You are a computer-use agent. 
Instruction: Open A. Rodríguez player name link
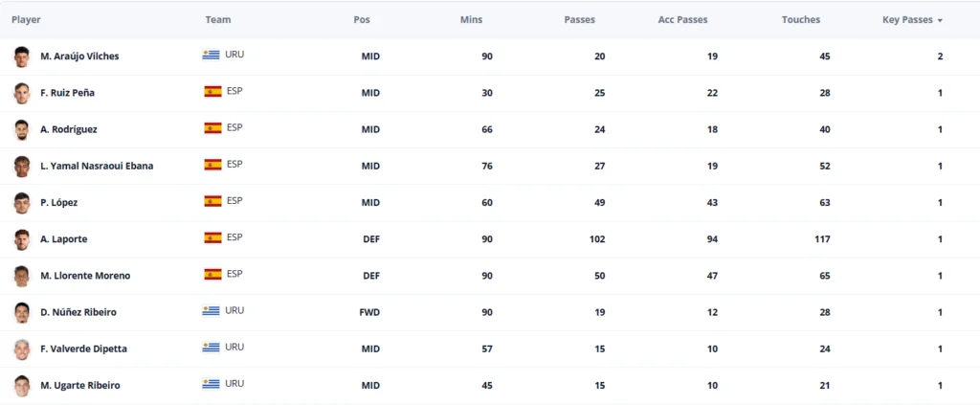coord(69,129)
